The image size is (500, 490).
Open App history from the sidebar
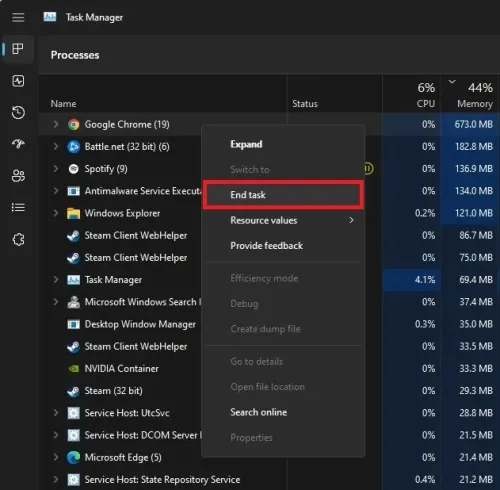[18, 112]
